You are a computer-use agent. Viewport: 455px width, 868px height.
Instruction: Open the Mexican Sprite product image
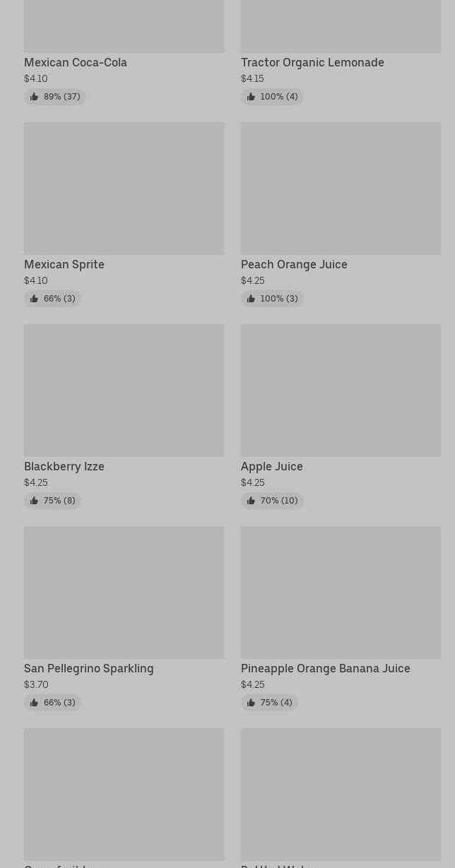pos(124,189)
